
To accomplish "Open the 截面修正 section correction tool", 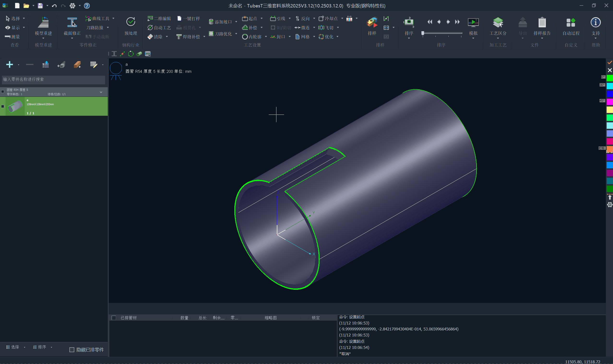I will (72, 23).
